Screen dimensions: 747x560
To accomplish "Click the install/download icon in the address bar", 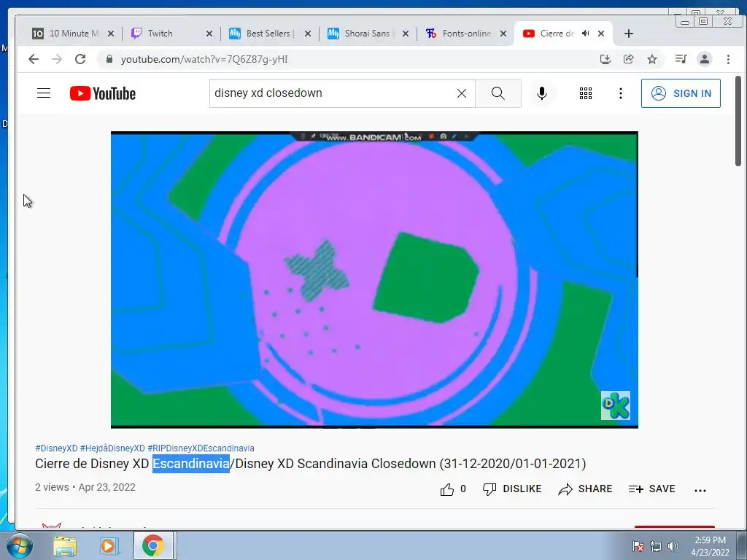I will coord(605,59).
